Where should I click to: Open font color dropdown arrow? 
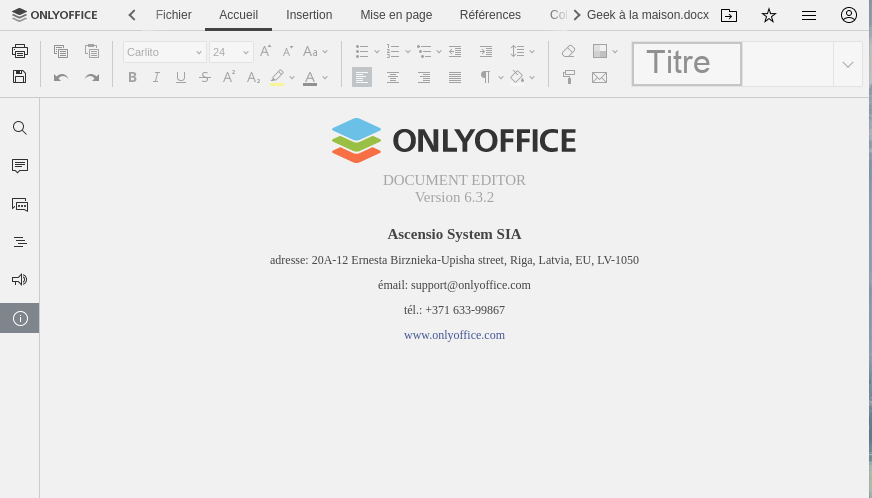325,77
